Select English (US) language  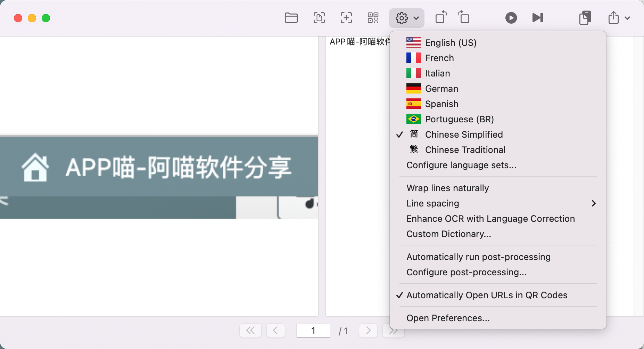(498, 43)
